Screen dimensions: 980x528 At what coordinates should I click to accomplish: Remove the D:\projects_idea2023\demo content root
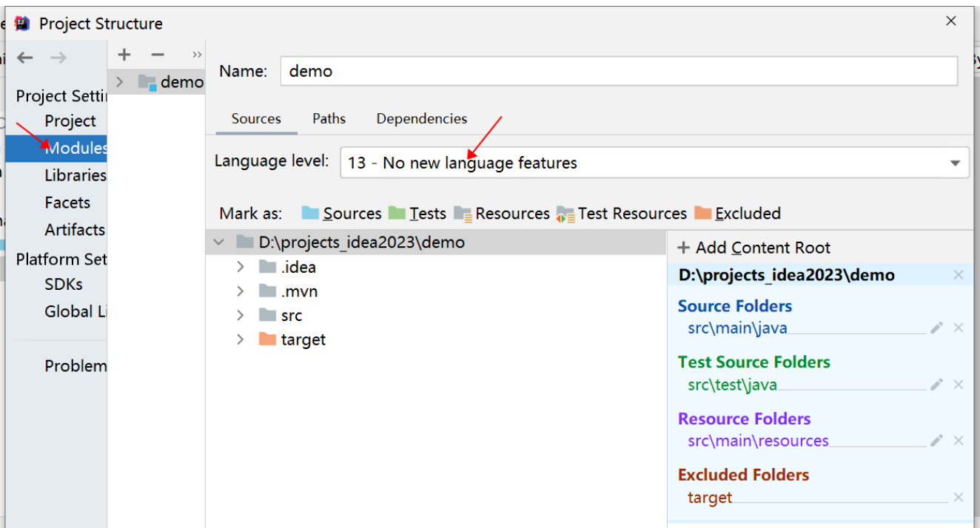[959, 275]
